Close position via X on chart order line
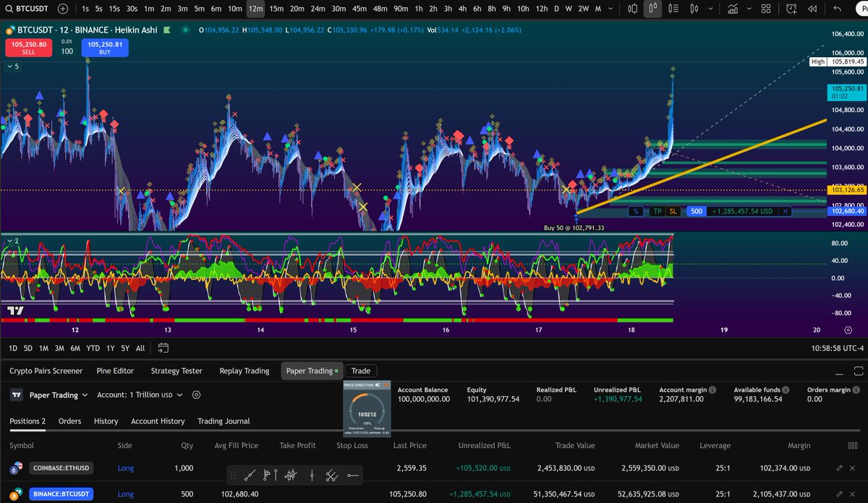The image size is (868, 503). pyautogui.click(x=786, y=211)
